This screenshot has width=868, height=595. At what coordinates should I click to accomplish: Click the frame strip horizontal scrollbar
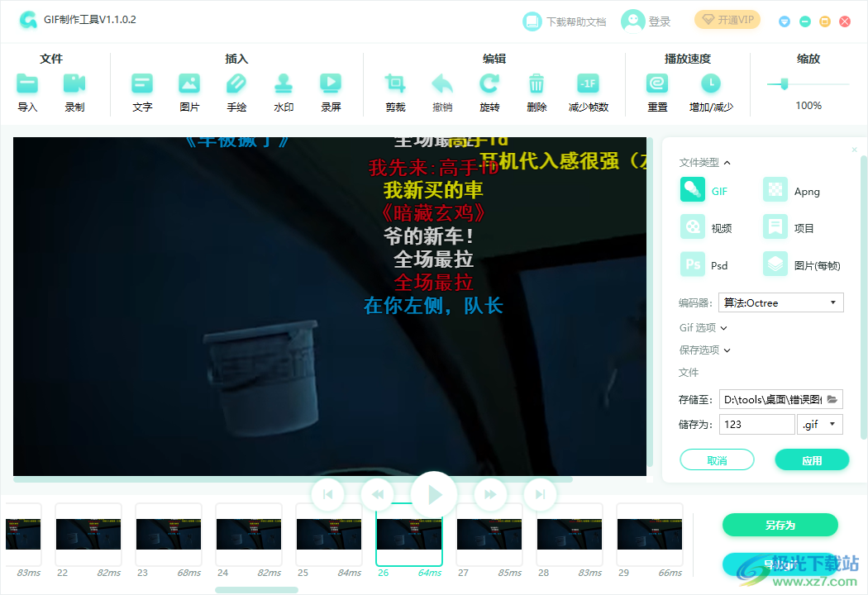pyautogui.click(x=257, y=590)
